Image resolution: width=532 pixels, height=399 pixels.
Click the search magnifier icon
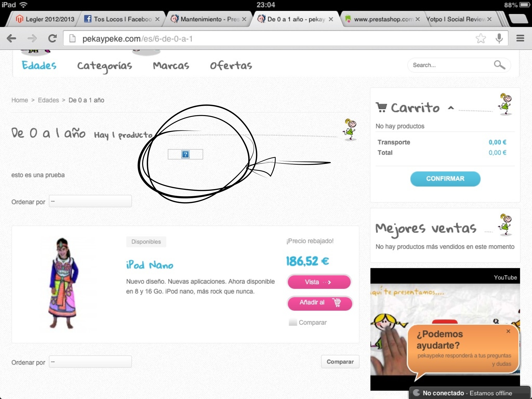click(x=499, y=65)
